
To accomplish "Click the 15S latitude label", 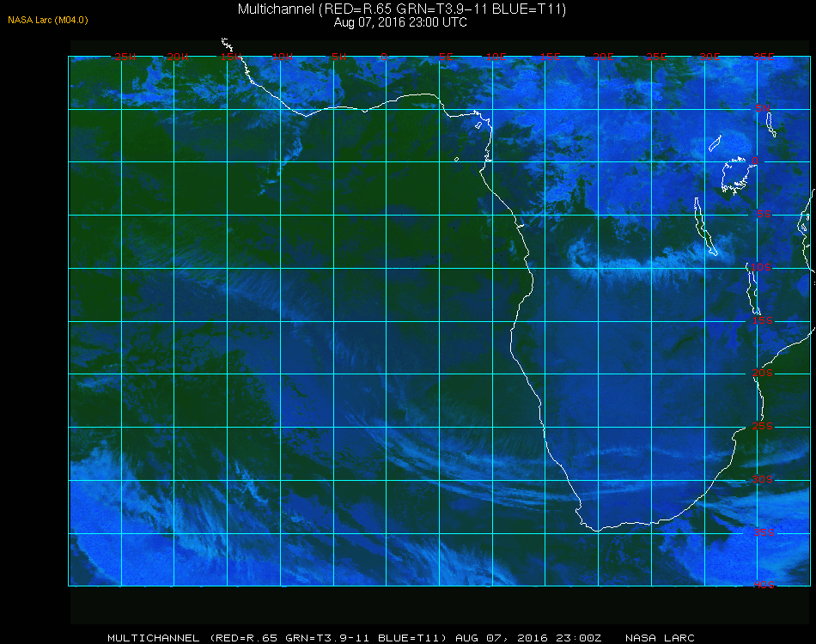I will click(x=763, y=320).
